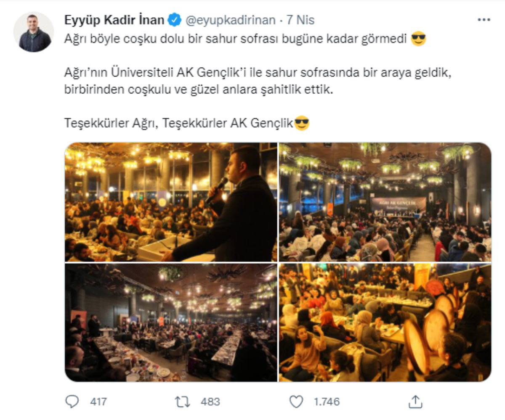
Task: Open the author's round profile avatar
Action: point(34,32)
